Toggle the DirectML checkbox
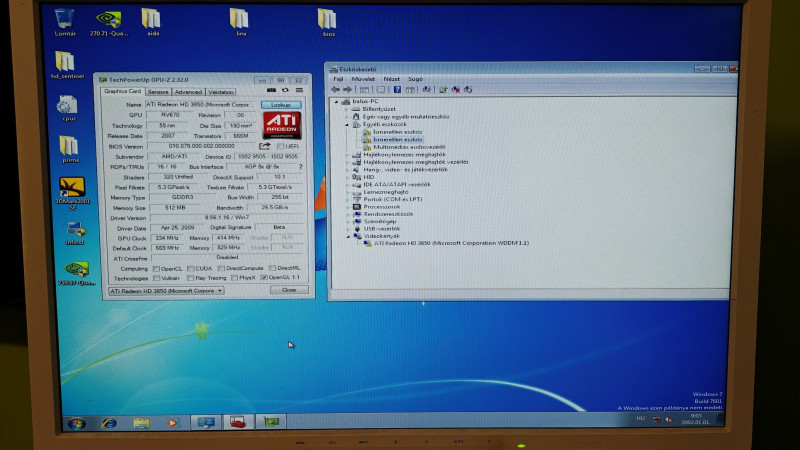This screenshot has width=800, height=450. [x=272, y=268]
